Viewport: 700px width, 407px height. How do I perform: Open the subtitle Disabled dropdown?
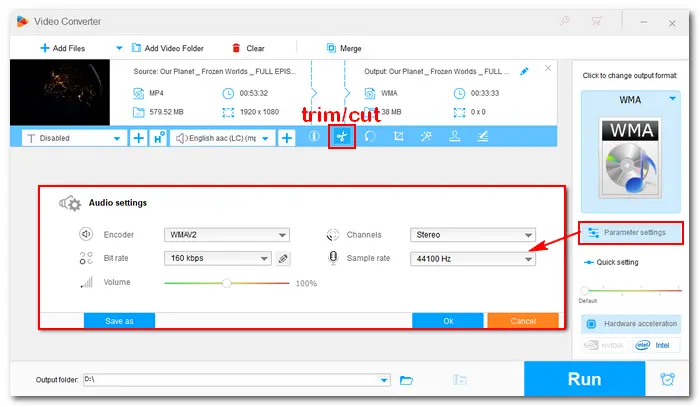coord(74,138)
